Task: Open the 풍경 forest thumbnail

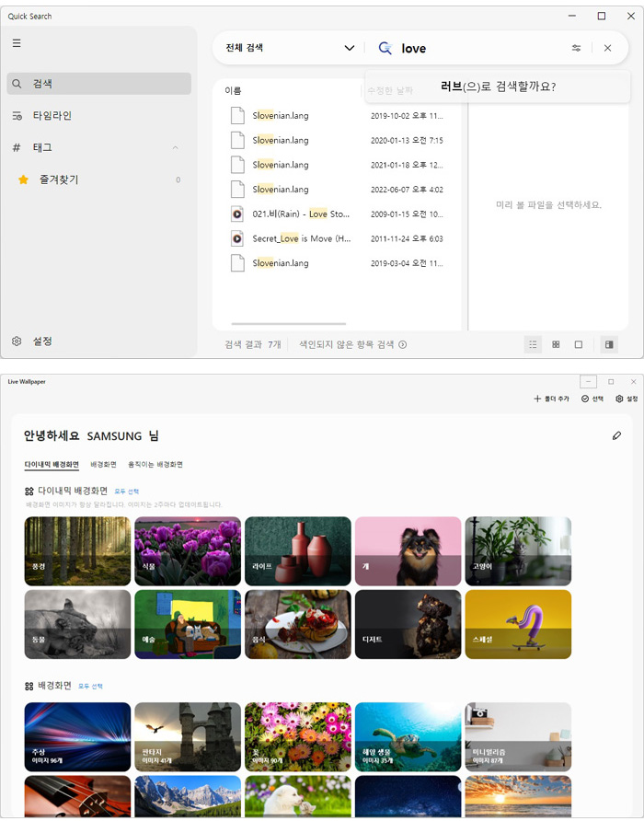Action: click(77, 550)
